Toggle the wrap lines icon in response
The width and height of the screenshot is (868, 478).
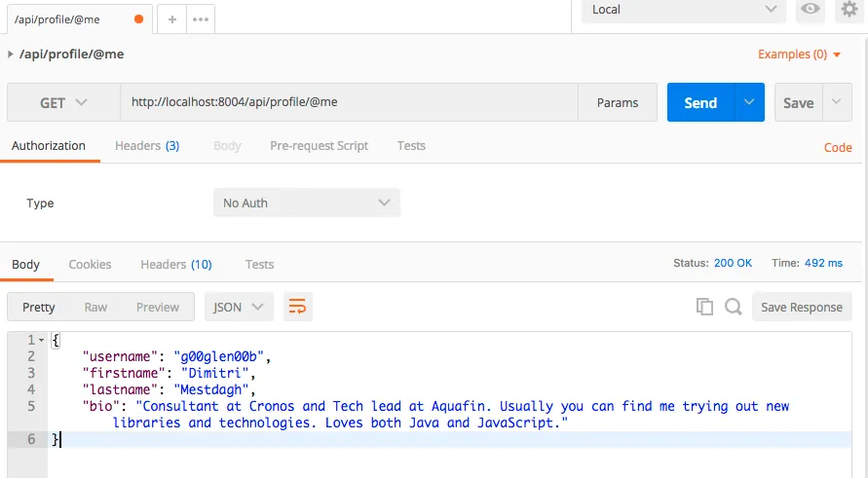(297, 307)
